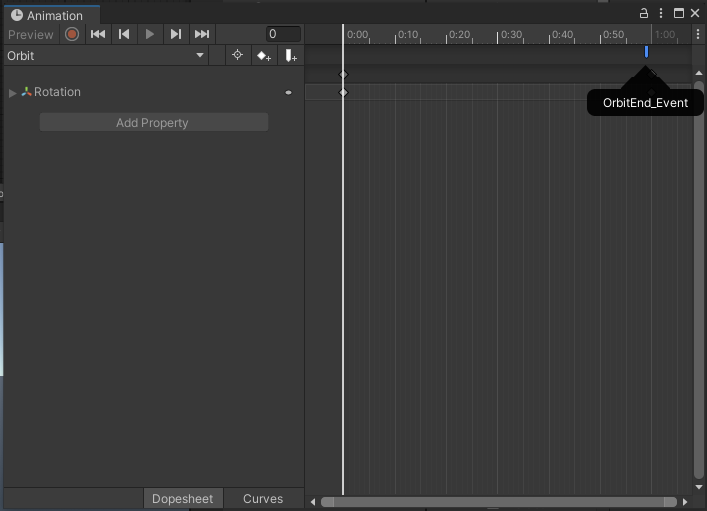Go to next keyframe

[x=176, y=34]
